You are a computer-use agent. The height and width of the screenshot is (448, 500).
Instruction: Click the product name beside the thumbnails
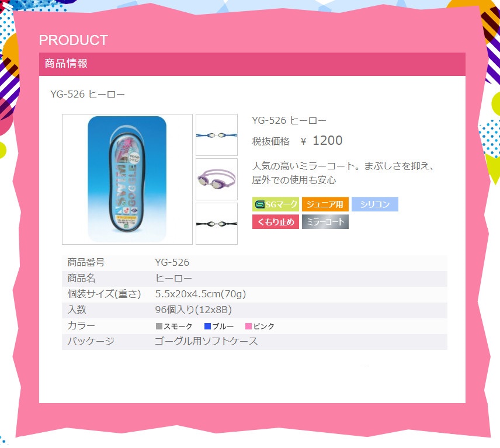coord(289,120)
